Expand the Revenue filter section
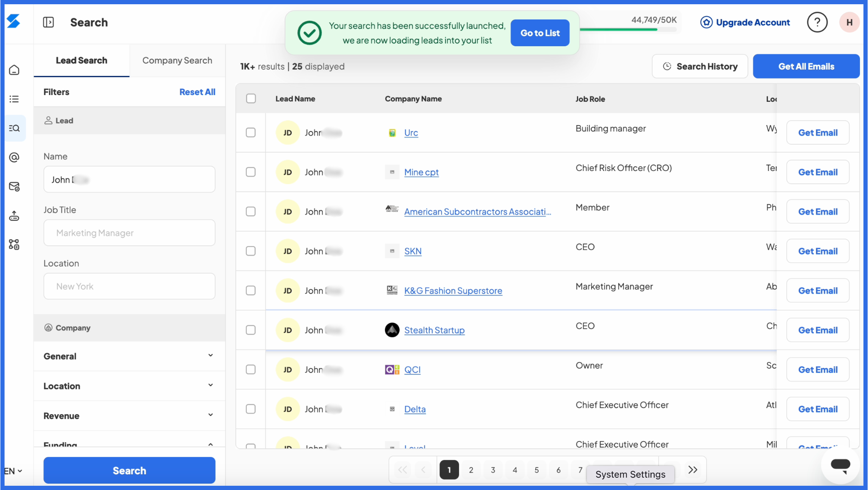The image size is (868, 490). click(129, 415)
